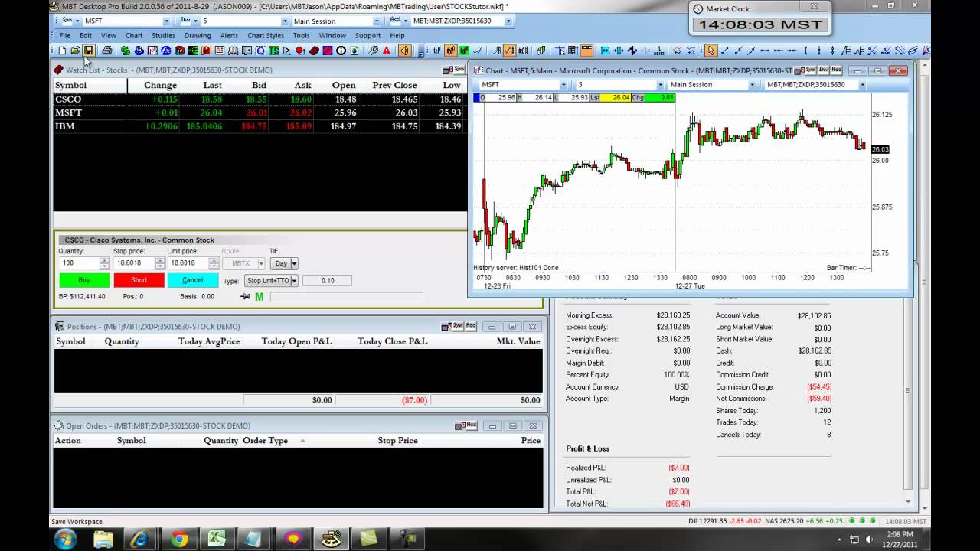Click the New document toolbar icon

[61, 51]
